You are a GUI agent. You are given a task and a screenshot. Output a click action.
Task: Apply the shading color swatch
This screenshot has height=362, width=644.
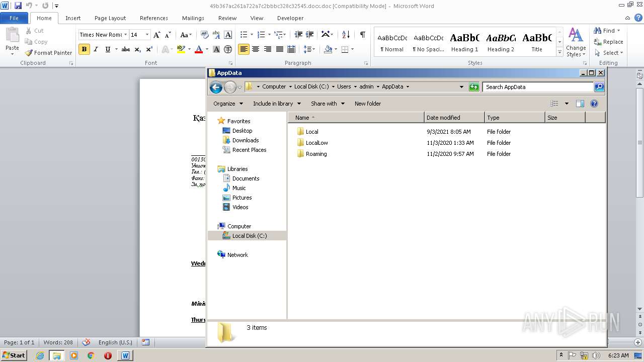328,49
